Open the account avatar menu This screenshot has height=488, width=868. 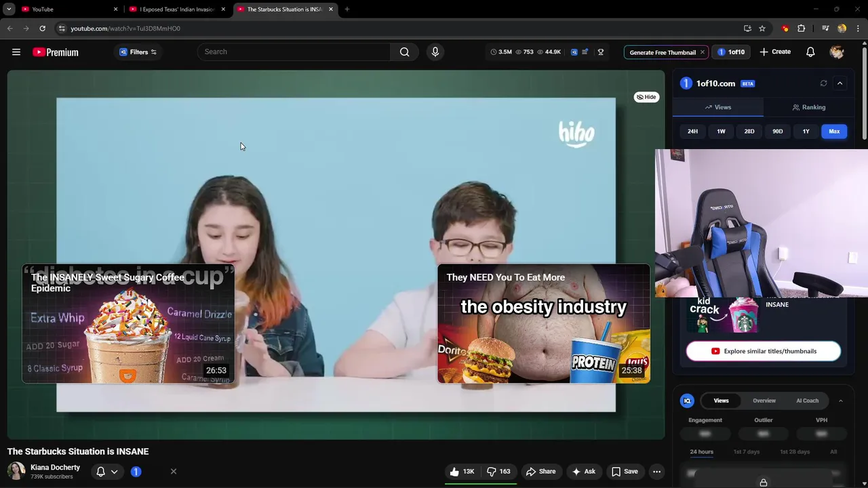(x=837, y=52)
